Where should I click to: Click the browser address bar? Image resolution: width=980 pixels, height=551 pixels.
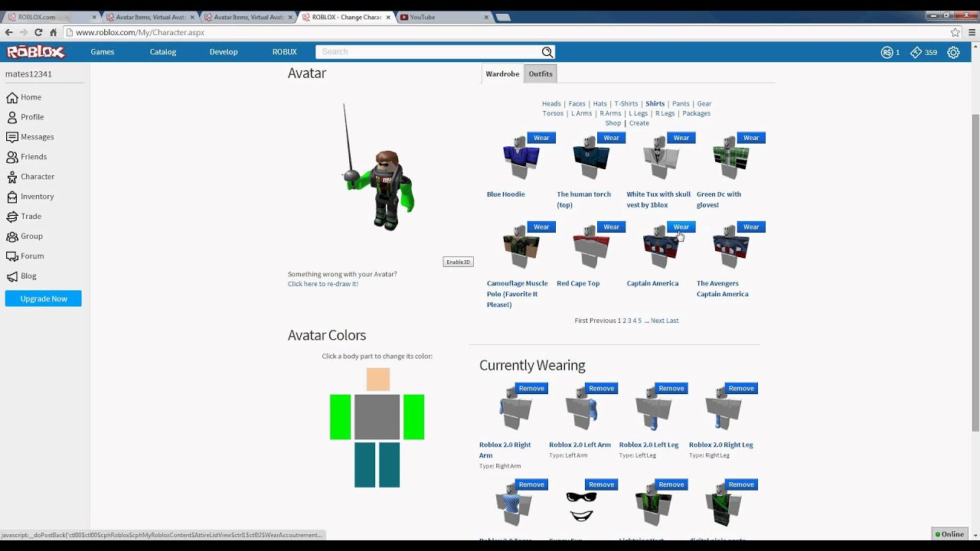pos(505,32)
